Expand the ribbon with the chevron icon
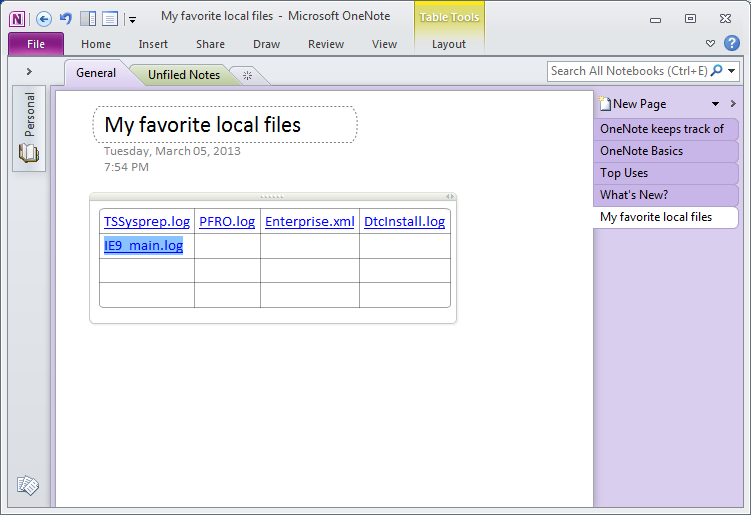The height and width of the screenshot is (515, 751). click(x=710, y=44)
